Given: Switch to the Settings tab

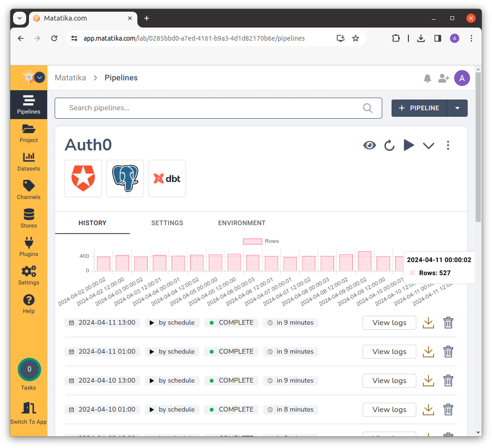Looking at the screenshot, I should pyautogui.click(x=167, y=223).
